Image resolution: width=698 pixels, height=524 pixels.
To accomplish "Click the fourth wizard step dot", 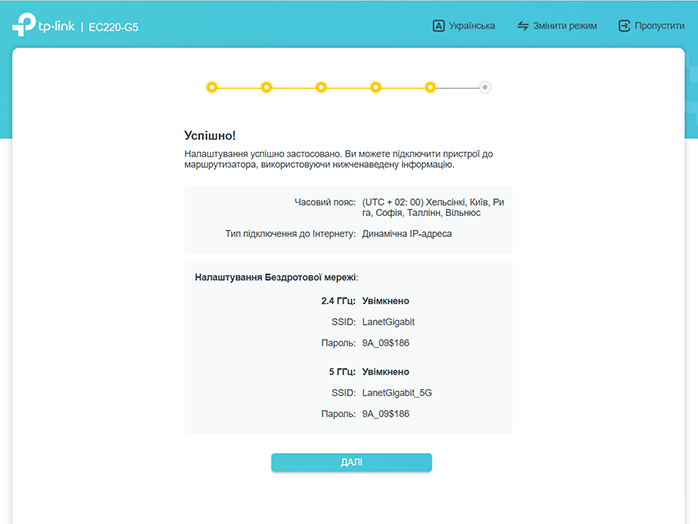I will pos(376,87).
